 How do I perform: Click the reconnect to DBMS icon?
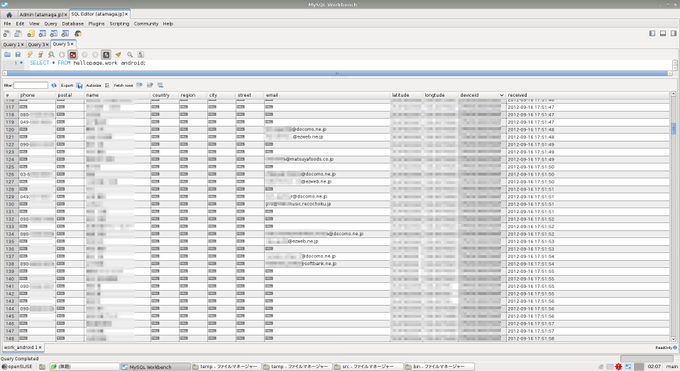click(78, 33)
